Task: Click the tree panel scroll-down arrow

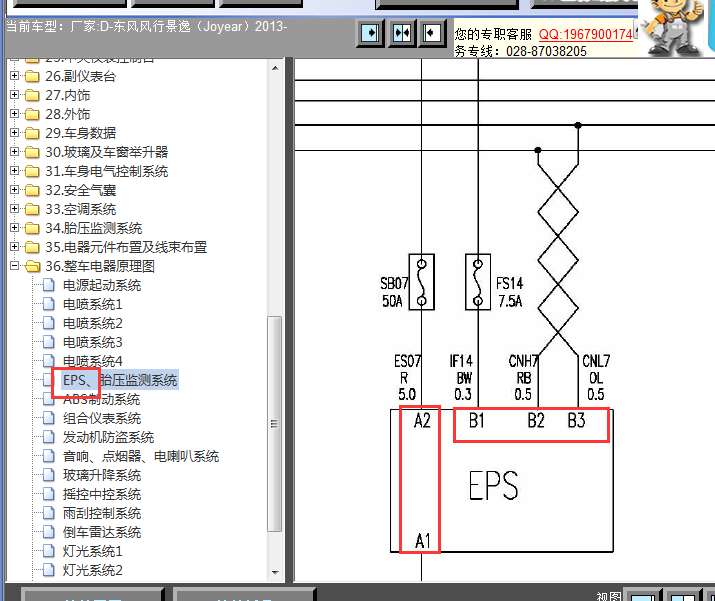Action: point(275,572)
